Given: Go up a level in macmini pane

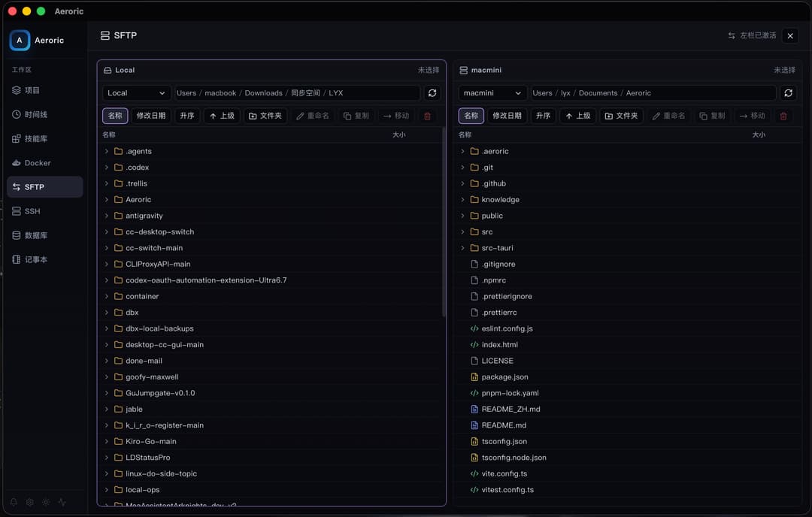Looking at the screenshot, I should pos(578,116).
